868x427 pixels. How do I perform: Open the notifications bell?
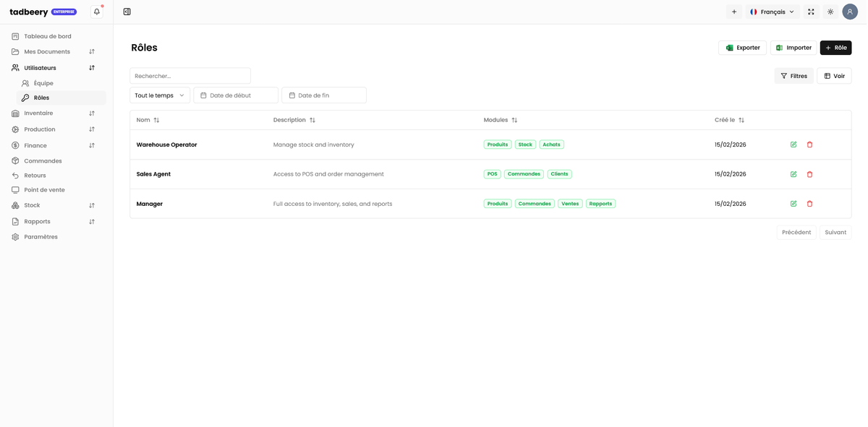coord(97,12)
